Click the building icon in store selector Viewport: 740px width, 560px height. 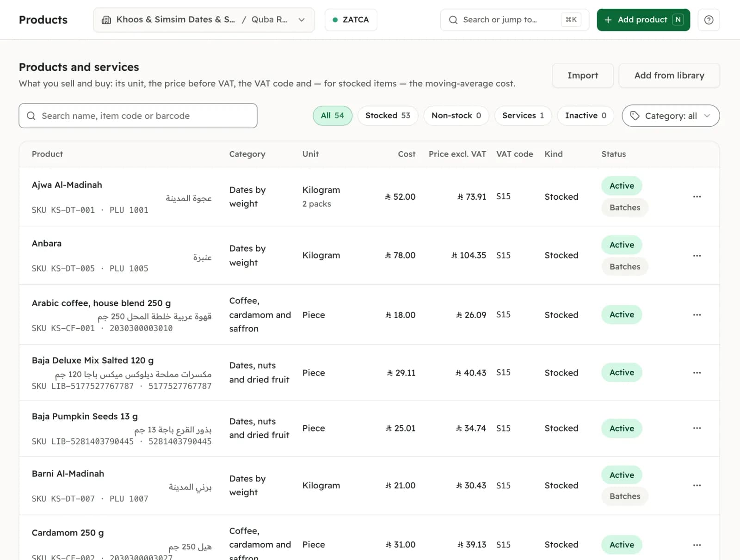point(106,20)
